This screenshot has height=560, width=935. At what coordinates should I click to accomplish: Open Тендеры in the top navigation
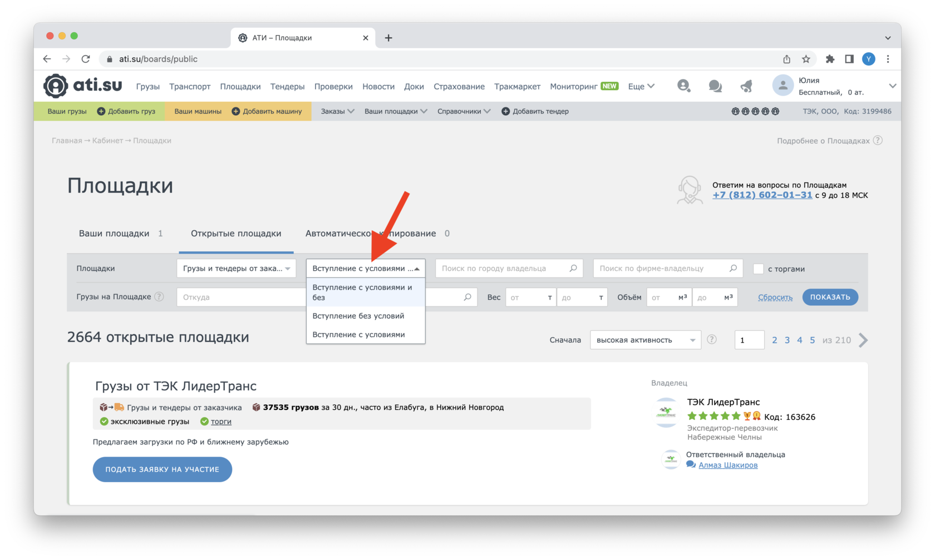pyautogui.click(x=287, y=87)
